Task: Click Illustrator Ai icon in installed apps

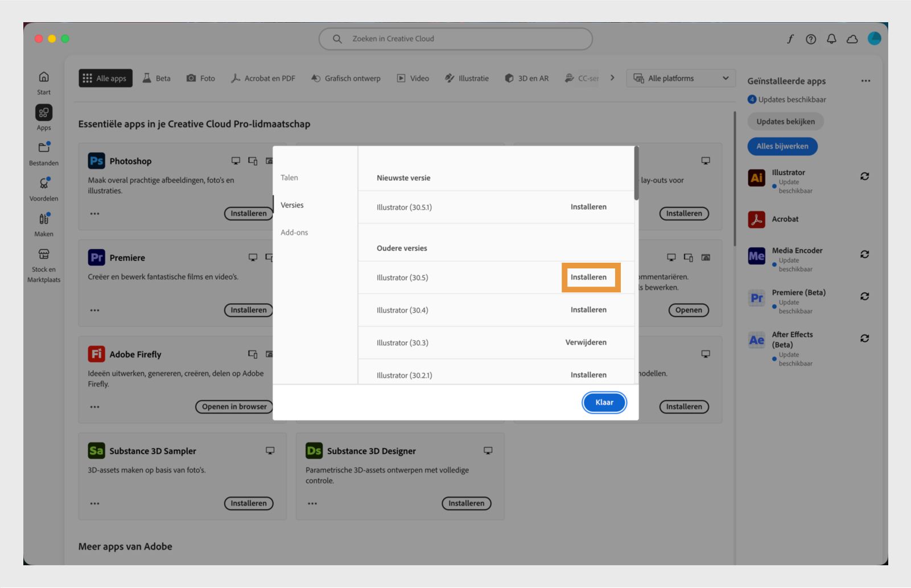Action: tap(756, 177)
